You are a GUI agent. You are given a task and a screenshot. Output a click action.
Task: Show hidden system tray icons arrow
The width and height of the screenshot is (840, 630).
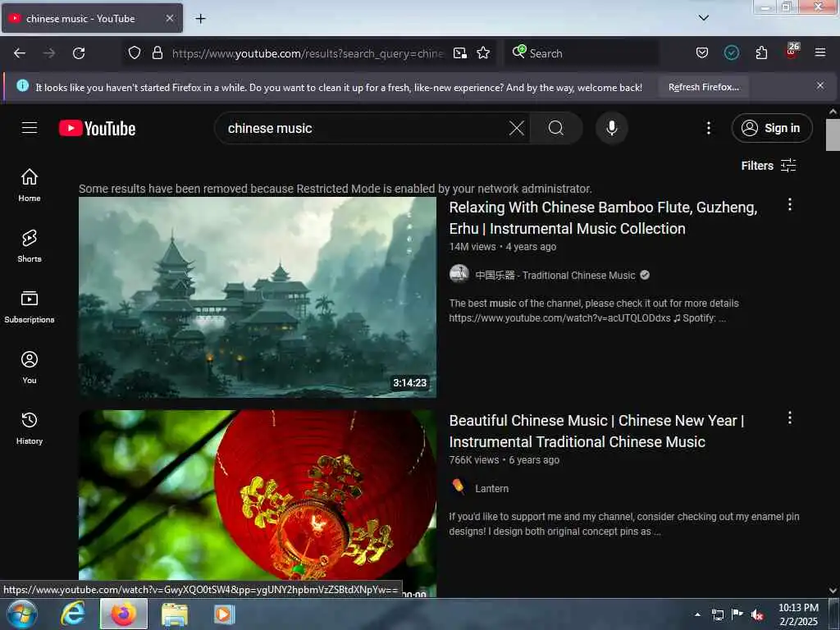tap(697, 614)
